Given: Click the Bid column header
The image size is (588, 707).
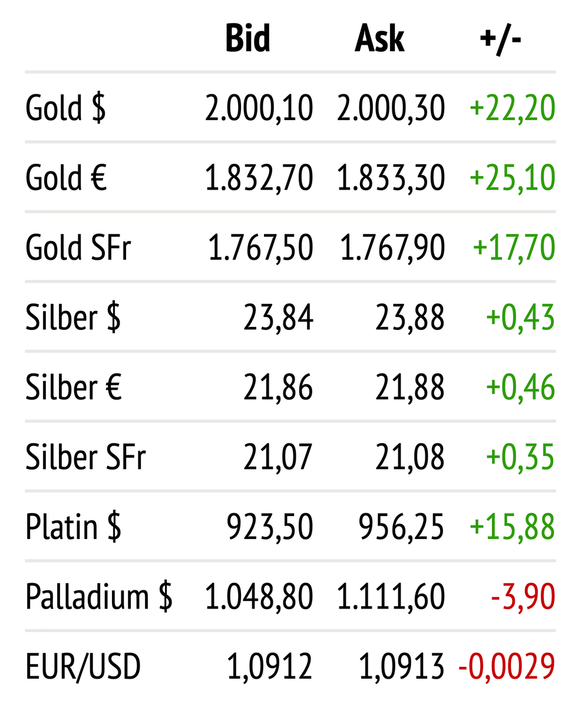Looking at the screenshot, I should coord(248,39).
